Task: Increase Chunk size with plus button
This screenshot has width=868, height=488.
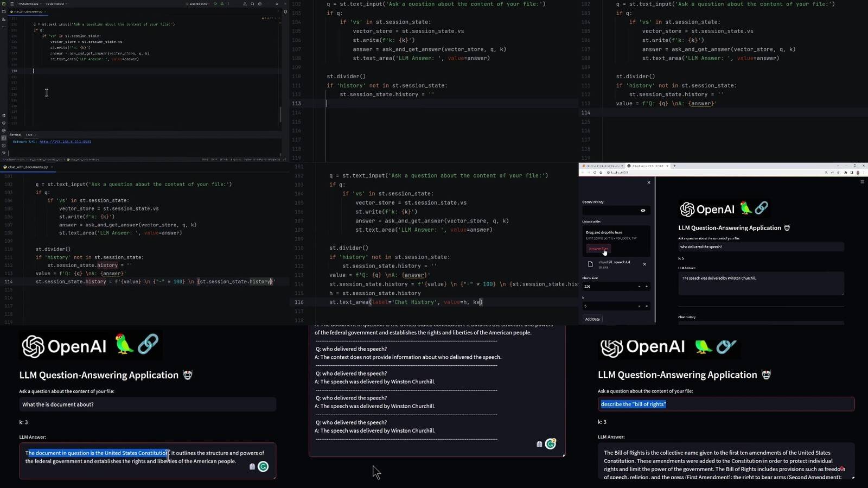Action: [x=647, y=286]
